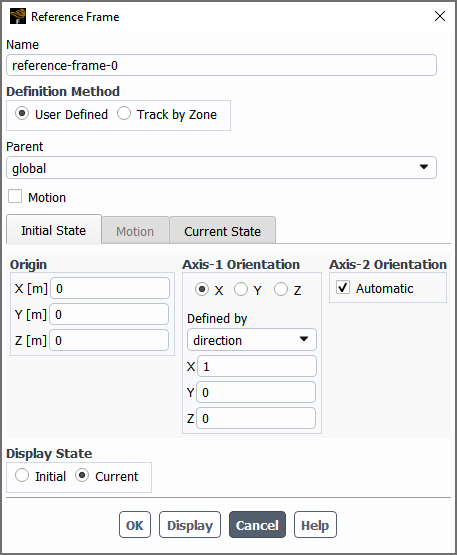Click the Reference Frame window title text
This screenshot has height=555, width=457.
(x=75, y=17)
